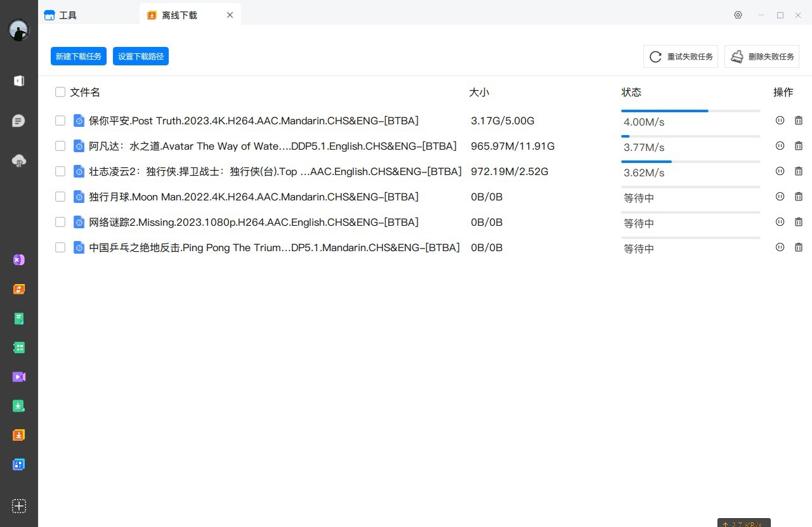Open the messages chat icon in sidebar
Screen dimensions: 812x527
click(19, 121)
